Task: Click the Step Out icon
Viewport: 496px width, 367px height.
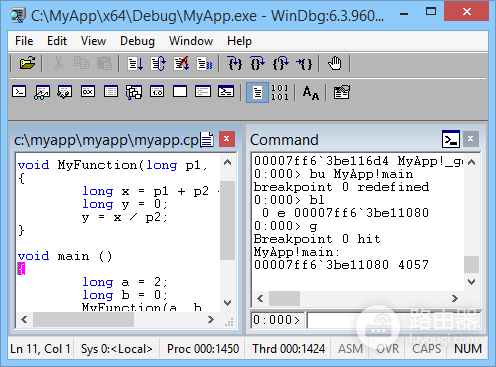Action: click(281, 63)
